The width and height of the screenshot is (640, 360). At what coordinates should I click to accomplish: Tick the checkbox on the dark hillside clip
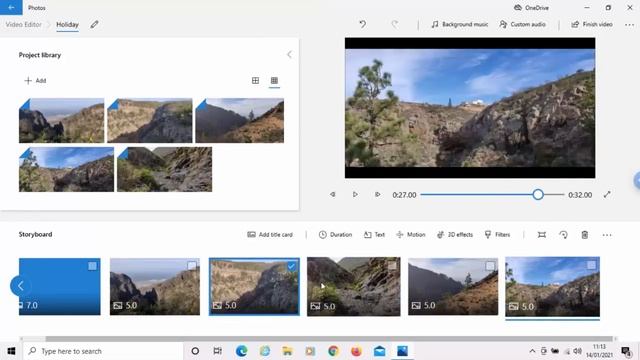490,266
